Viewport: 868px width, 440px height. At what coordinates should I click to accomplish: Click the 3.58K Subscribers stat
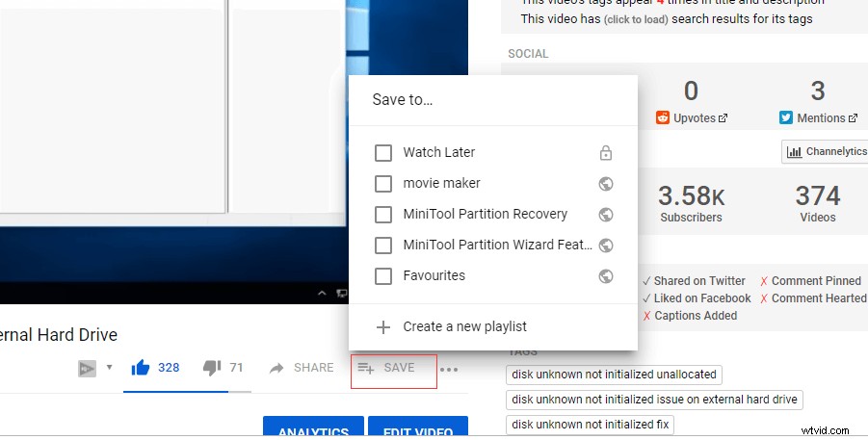(x=691, y=204)
